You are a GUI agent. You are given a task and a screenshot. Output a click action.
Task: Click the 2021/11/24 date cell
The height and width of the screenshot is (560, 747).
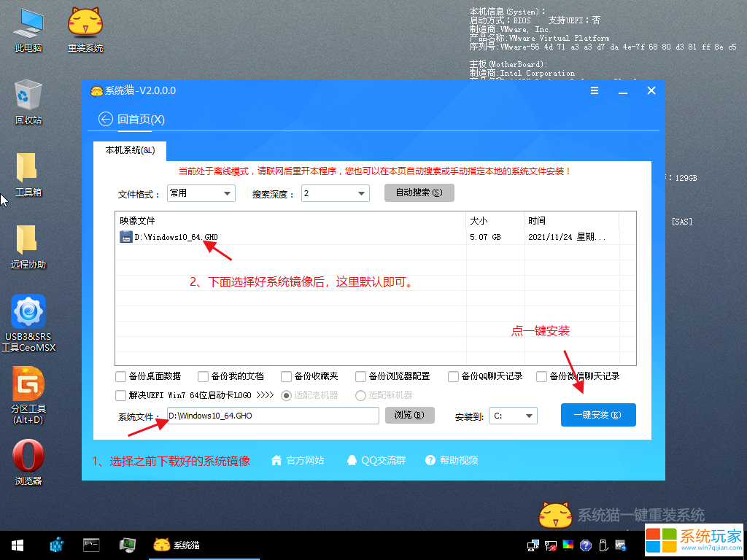pos(567,237)
